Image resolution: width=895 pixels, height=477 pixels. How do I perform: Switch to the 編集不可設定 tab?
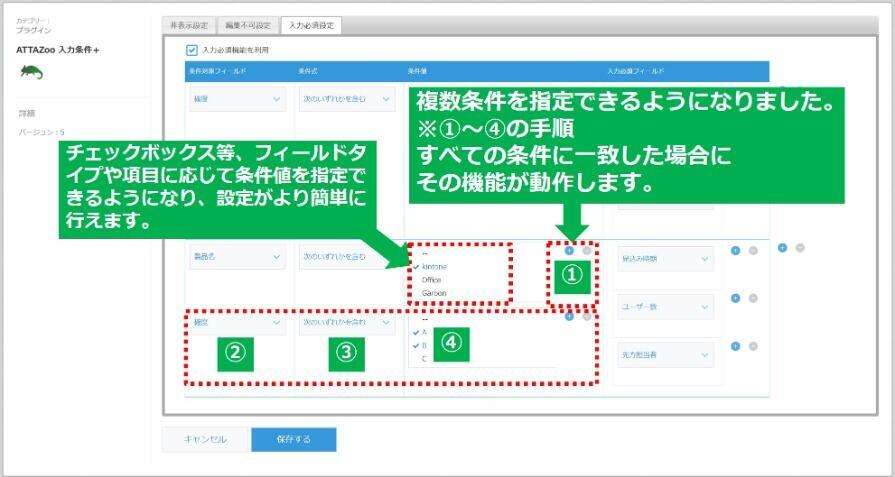click(x=248, y=25)
